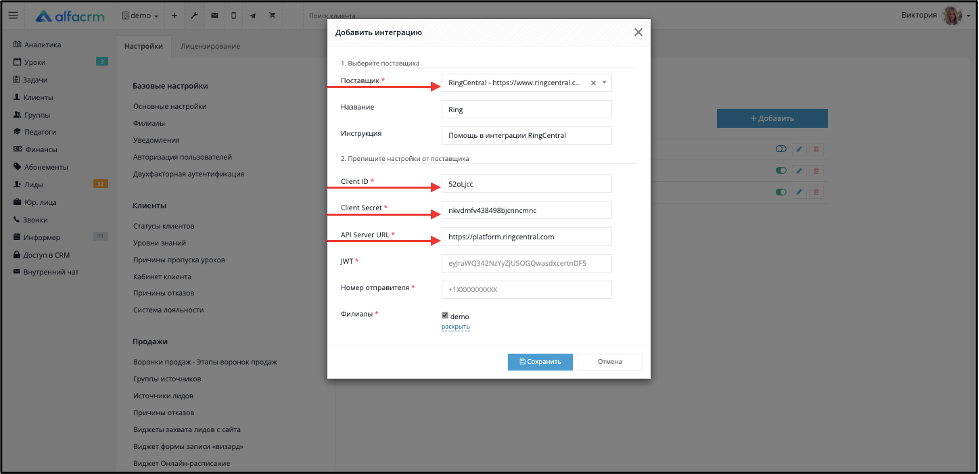Expand the Поставщик dropdown arrow

tap(604, 82)
